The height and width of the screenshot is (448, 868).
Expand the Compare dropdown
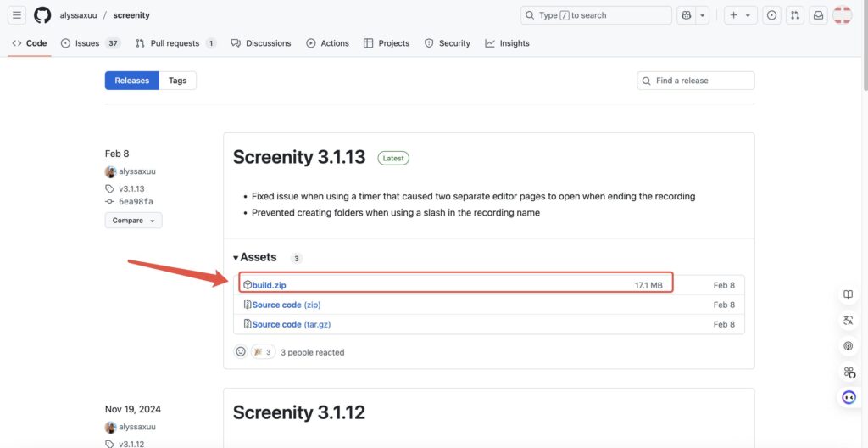pyautogui.click(x=133, y=221)
